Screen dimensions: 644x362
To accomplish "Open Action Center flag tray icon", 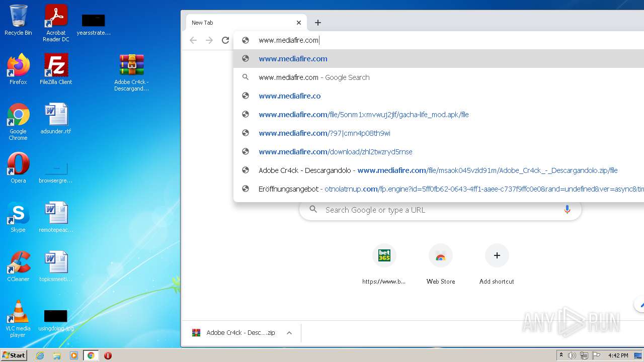I will pos(596,355).
